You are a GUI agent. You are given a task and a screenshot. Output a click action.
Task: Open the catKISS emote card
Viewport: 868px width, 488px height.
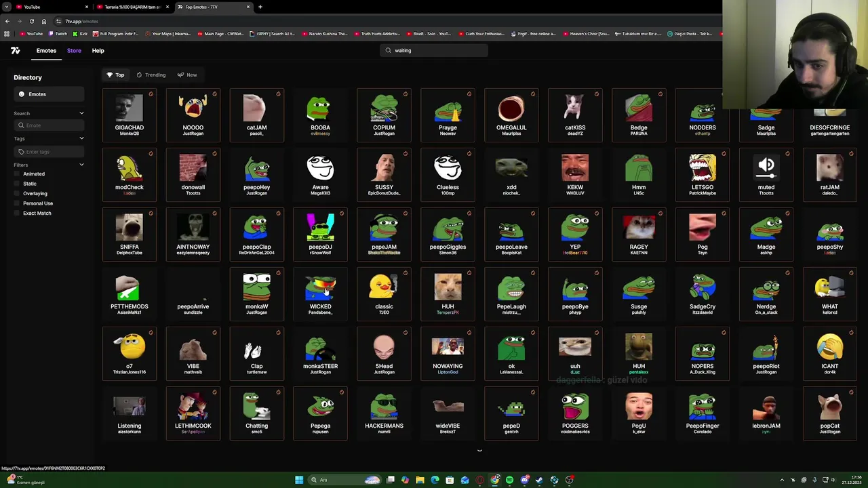575,115
